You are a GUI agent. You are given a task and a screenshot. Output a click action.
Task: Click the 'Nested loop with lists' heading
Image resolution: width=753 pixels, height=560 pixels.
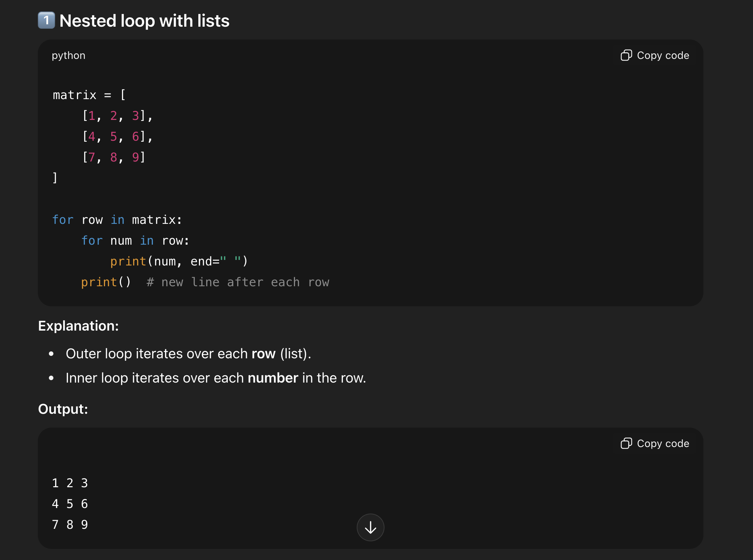tap(144, 21)
